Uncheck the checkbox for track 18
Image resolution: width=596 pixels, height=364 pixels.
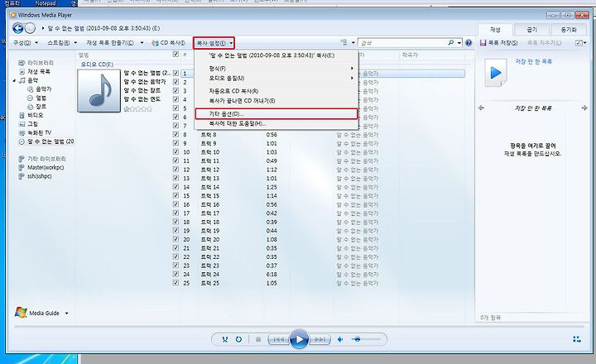tap(175, 222)
